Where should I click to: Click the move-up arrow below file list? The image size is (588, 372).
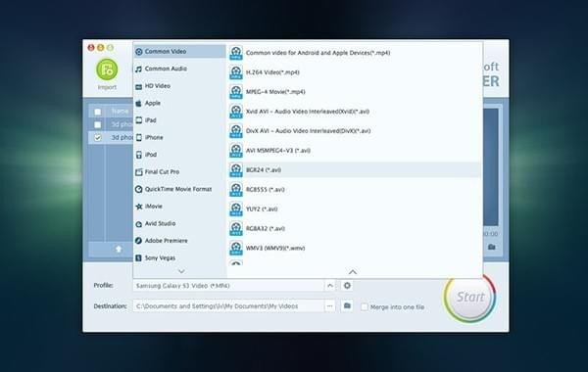tap(119, 249)
